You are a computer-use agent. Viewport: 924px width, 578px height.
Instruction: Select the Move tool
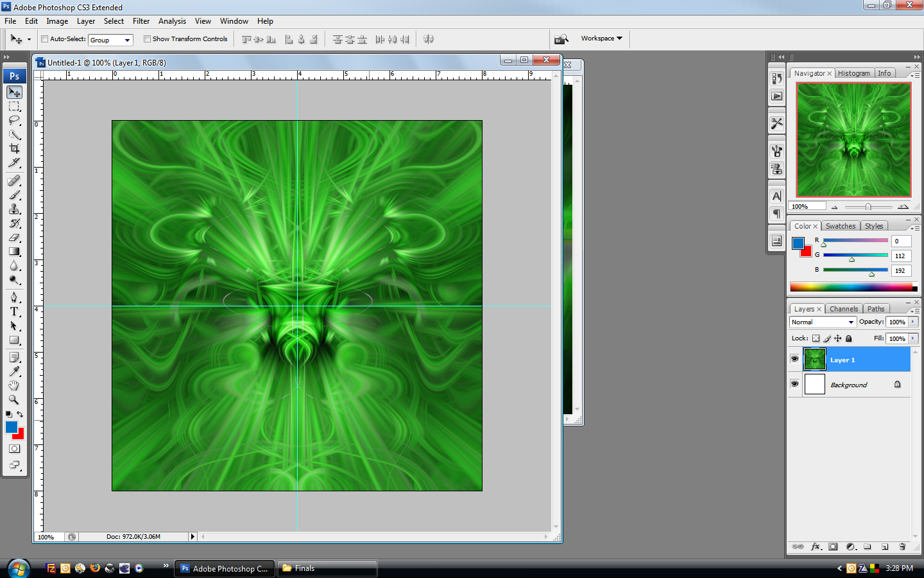point(14,92)
